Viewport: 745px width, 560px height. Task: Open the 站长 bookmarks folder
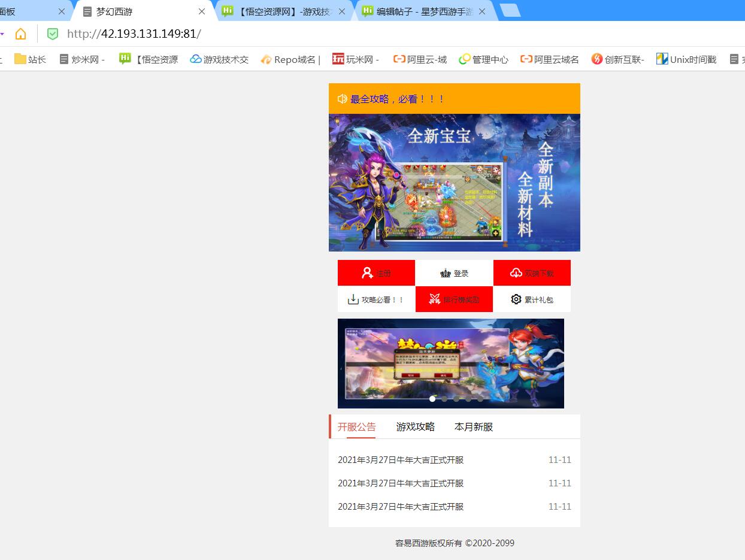(x=30, y=59)
